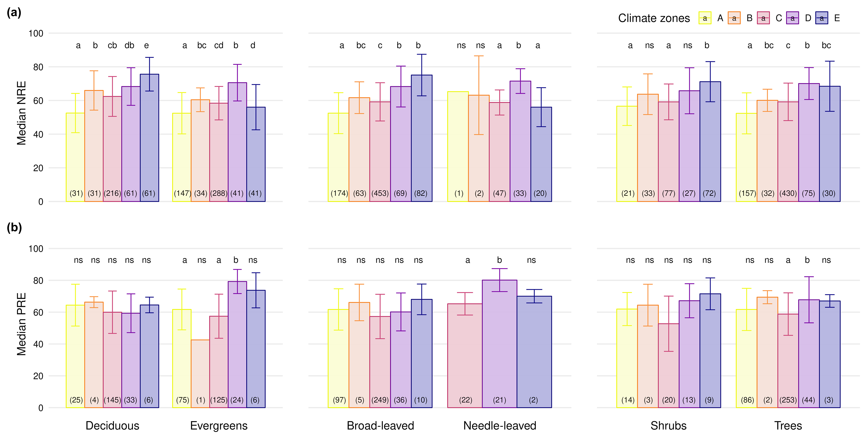The height and width of the screenshot is (440, 868).
Task: Click the "Median PRE" y-axis title
Action: click(21, 324)
